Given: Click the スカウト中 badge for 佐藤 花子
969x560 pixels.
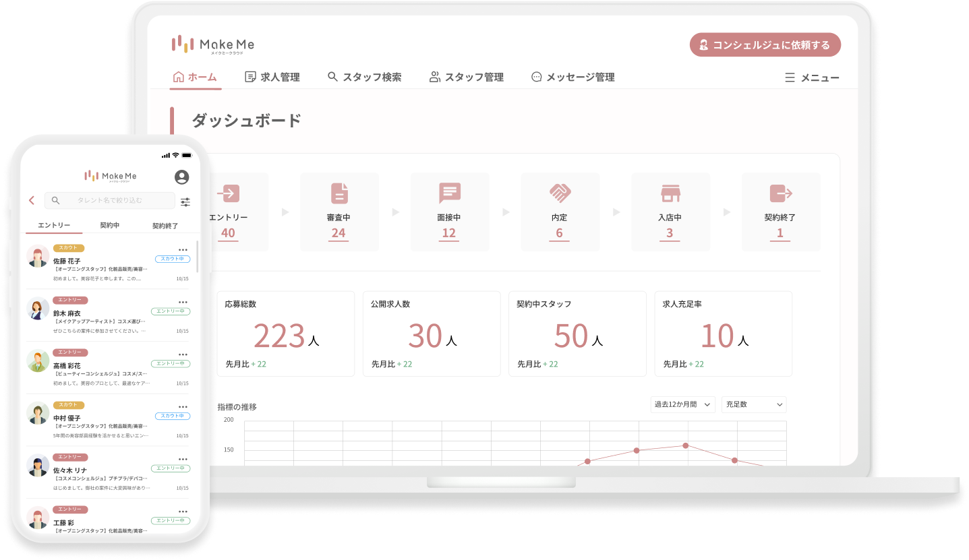Looking at the screenshot, I should [173, 259].
